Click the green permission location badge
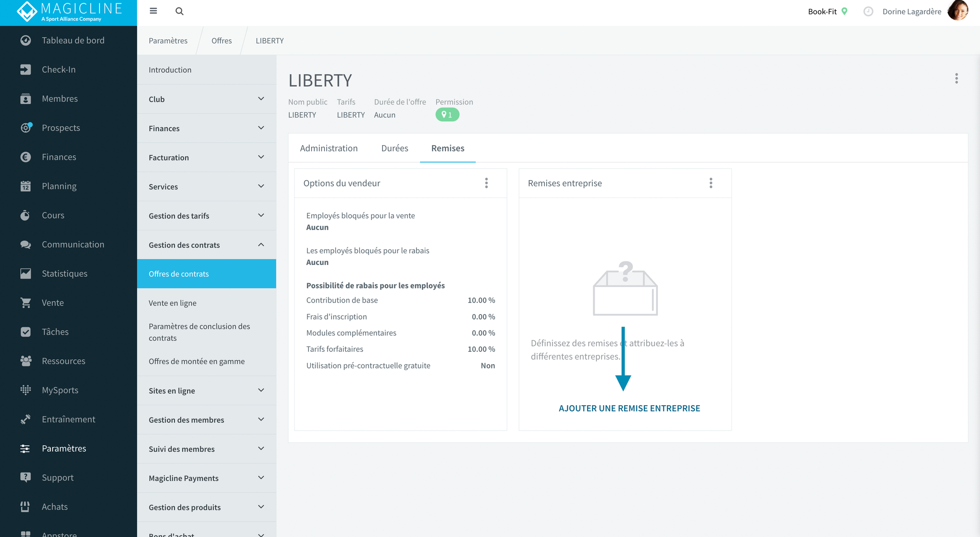This screenshot has height=537, width=980. click(x=447, y=115)
